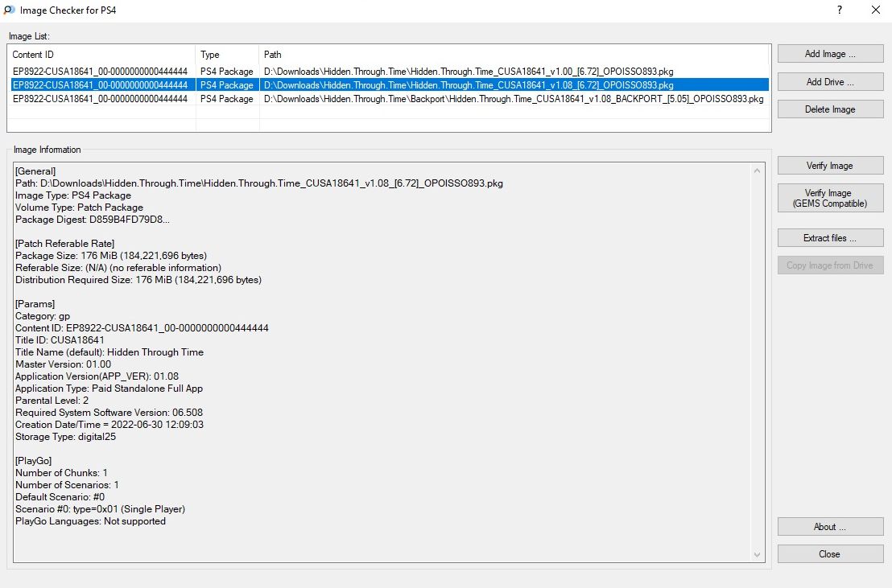This screenshot has height=588, width=892.
Task: Click the Verify Image button
Action: tap(830, 166)
